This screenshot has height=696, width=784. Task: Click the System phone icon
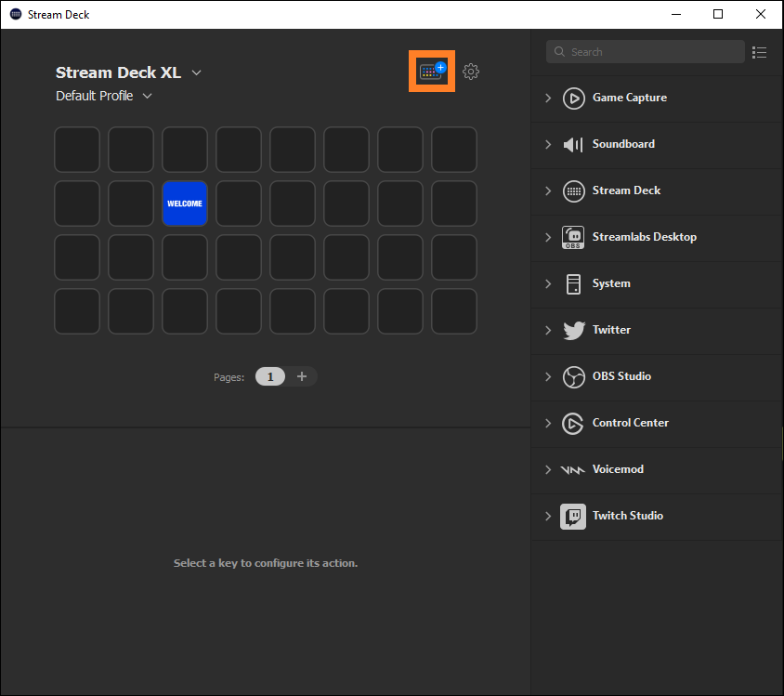574,283
